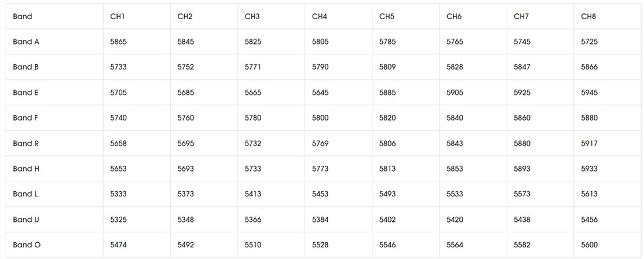Select Band A CH1 frequency 5865

coord(118,42)
